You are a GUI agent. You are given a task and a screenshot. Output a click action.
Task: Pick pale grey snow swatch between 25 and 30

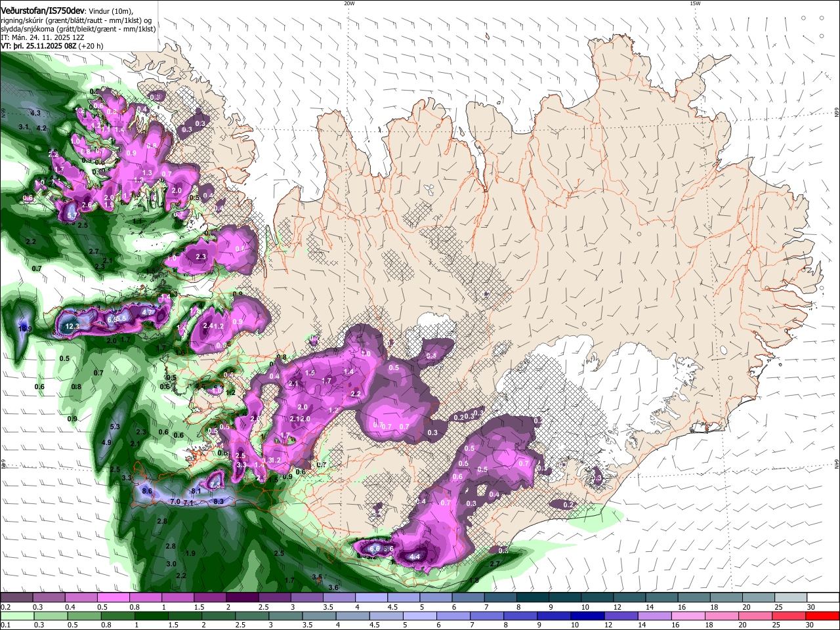791,597
